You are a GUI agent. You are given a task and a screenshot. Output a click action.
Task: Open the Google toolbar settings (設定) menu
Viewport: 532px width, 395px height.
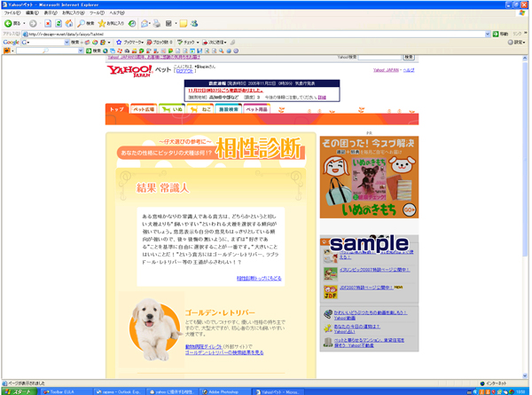[517, 42]
